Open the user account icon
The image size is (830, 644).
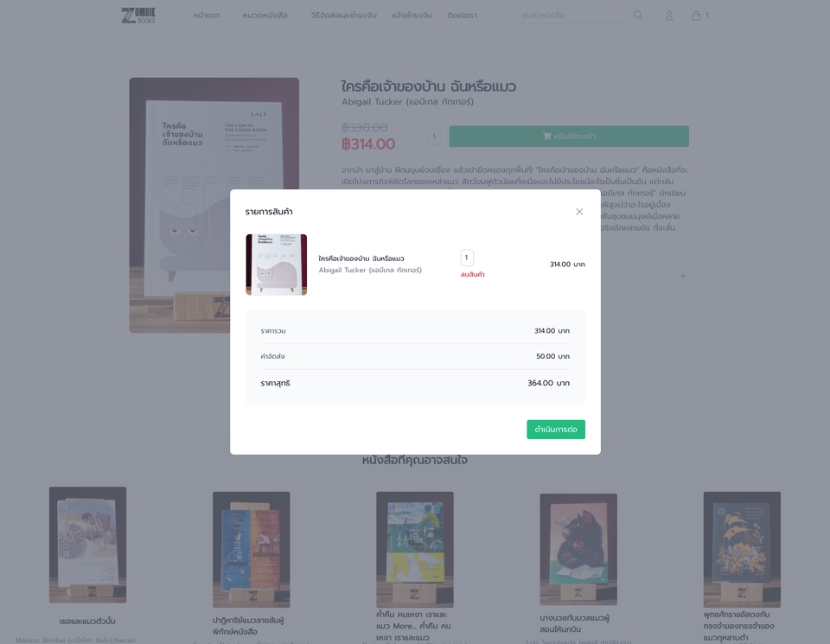[x=669, y=16]
